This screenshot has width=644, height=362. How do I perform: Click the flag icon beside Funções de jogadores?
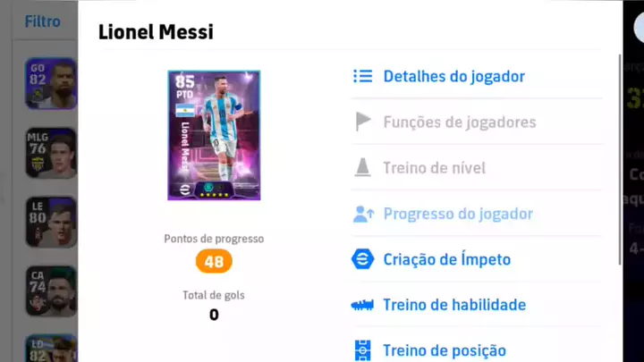pos(362,122)
